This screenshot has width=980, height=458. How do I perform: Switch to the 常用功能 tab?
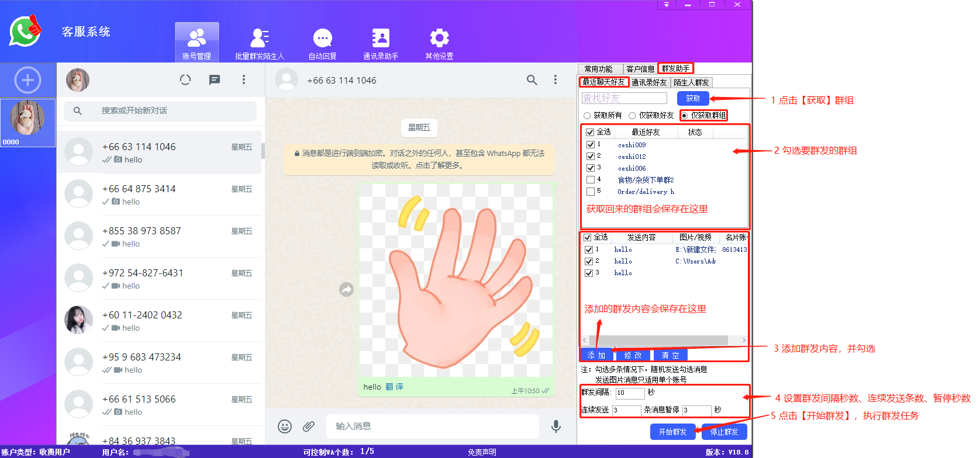599,69
